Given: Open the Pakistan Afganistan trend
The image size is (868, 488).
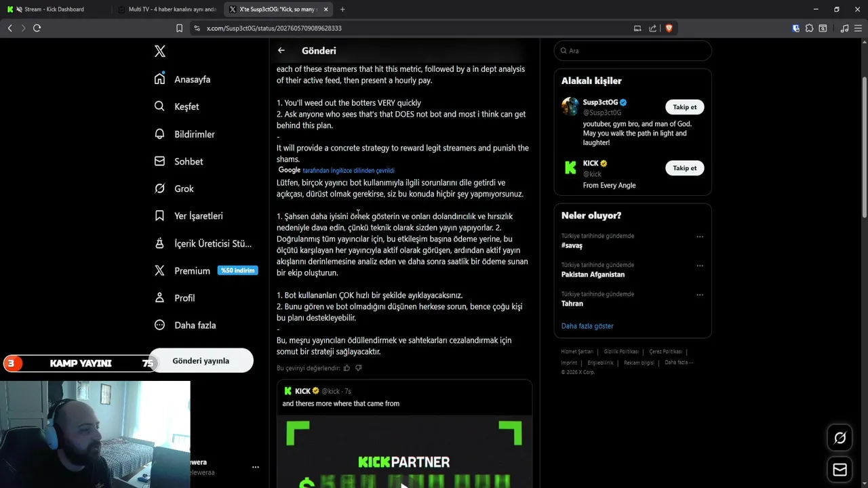Looking at the screenshot, I should [593, 274].
